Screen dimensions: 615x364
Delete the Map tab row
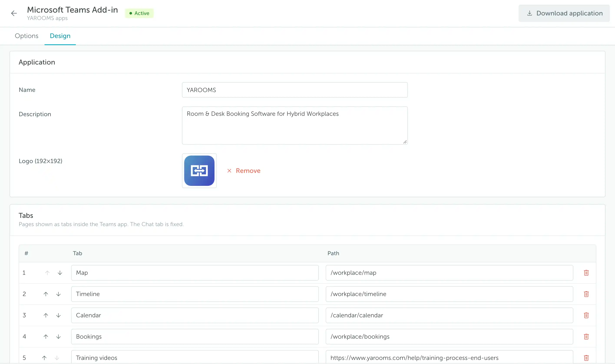(586, 273)
